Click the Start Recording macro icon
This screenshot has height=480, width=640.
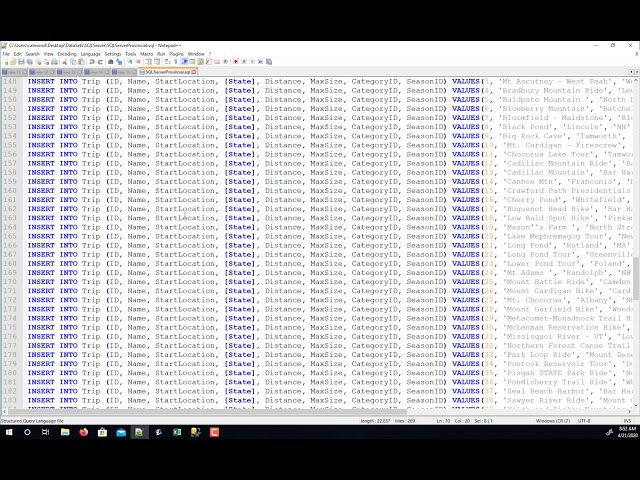[x=236, y=62]
